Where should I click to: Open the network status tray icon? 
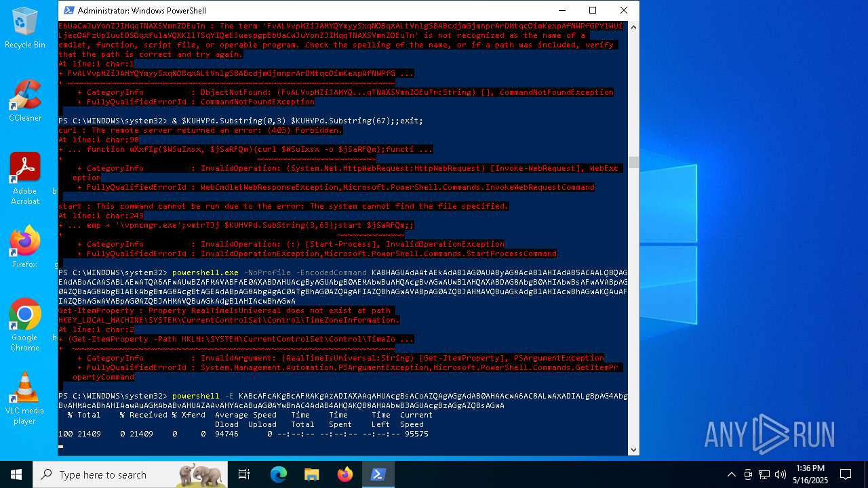point(764,474)
